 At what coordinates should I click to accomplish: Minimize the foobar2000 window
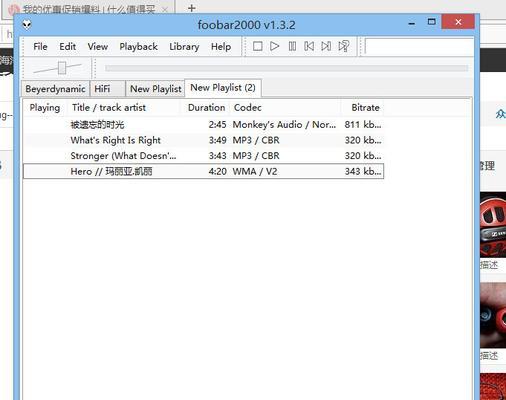coord(412,23)
